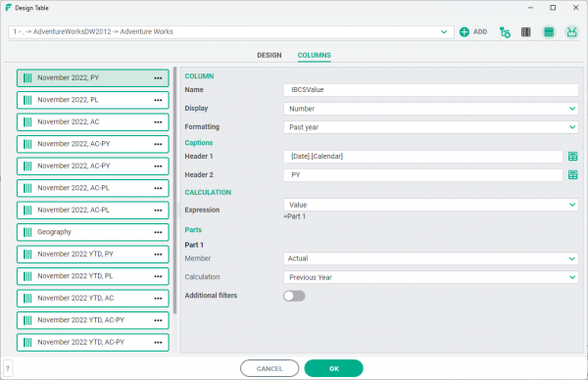
Task: Open options for November 2022, PL column
Action: click(158, 100)
